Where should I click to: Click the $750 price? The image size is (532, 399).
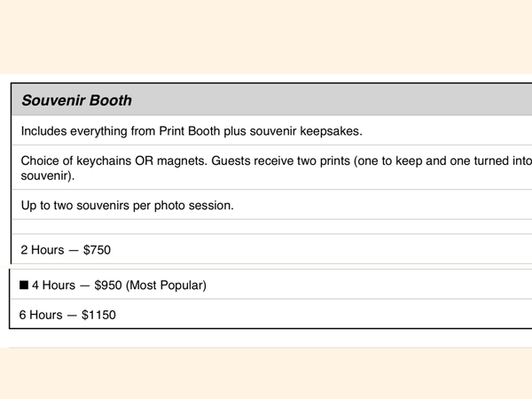click(x=97, y=250)
